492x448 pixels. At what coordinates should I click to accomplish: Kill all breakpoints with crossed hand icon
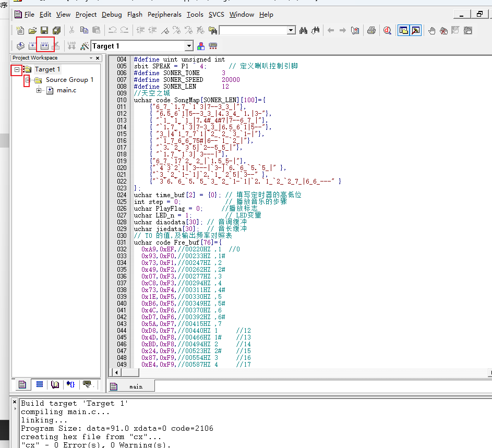tap(443, 30)
